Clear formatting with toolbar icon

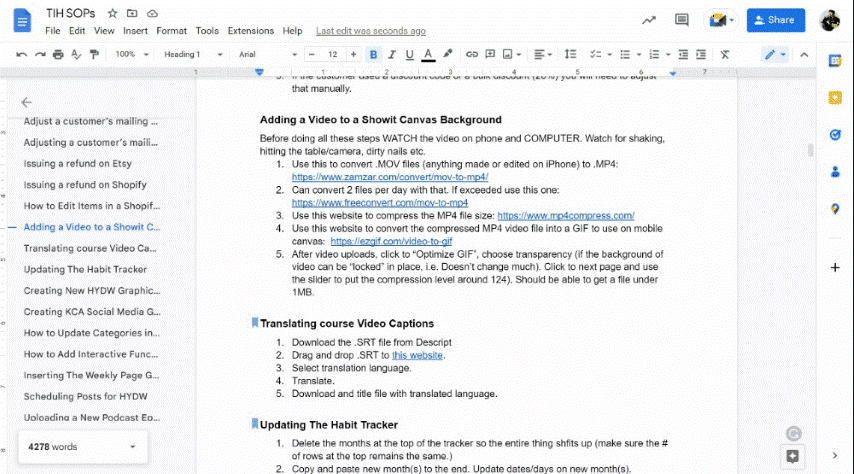724,54
